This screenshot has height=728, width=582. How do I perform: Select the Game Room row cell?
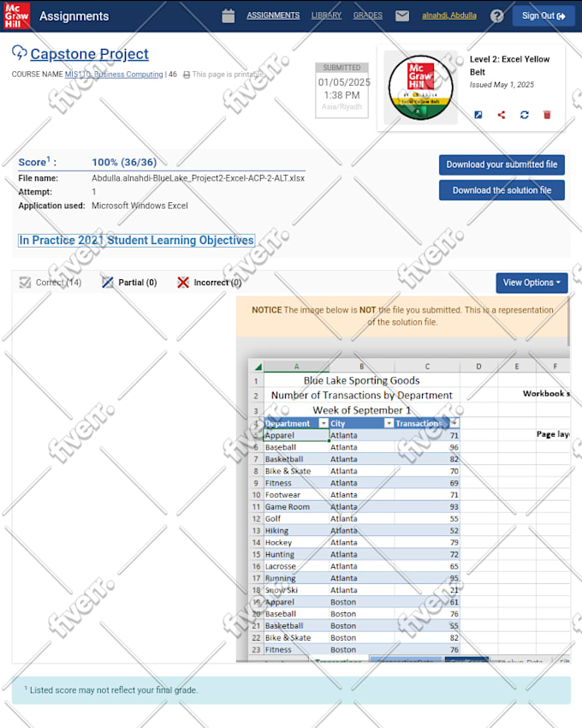coord(297,507)
